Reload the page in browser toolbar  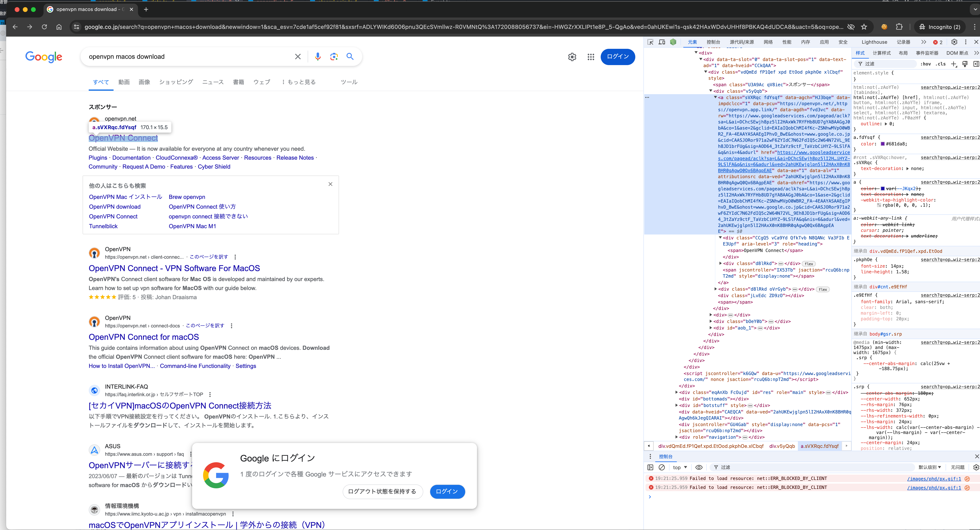click(45, 27)
